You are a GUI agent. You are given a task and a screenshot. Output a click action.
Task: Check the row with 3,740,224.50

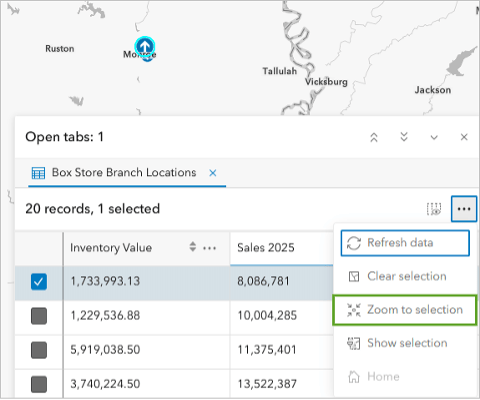tap(39, 384)
